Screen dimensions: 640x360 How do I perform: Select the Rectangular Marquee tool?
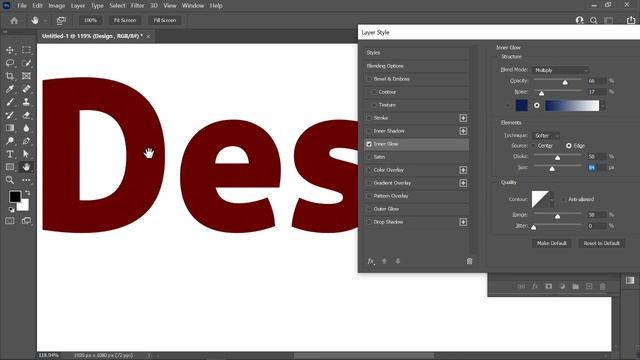(26, 50)
